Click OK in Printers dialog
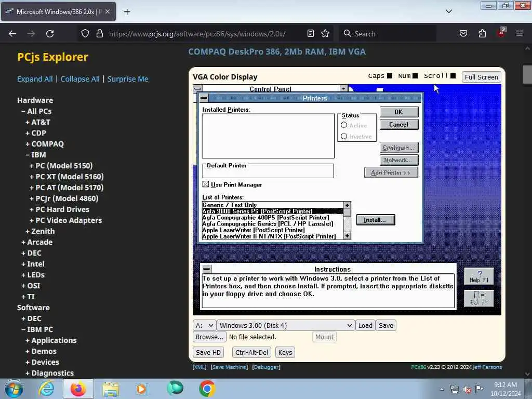Image resolution: width=532 pixels, height=399 pixels. 398,112
